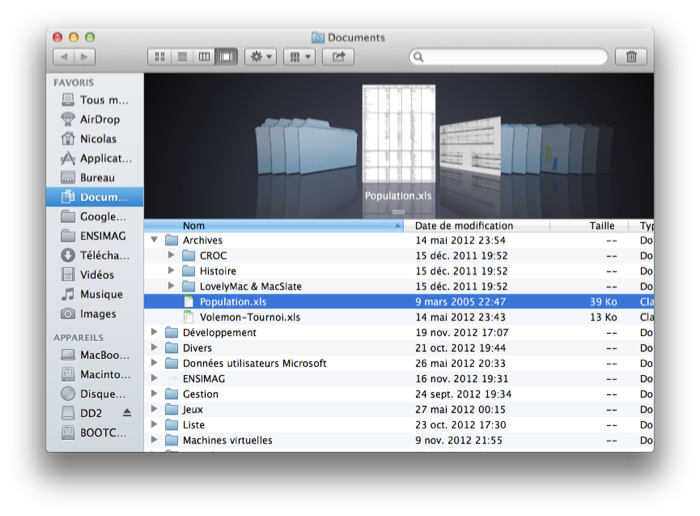Eject the DD2 drive
The image size is (700, 516).
127,413
